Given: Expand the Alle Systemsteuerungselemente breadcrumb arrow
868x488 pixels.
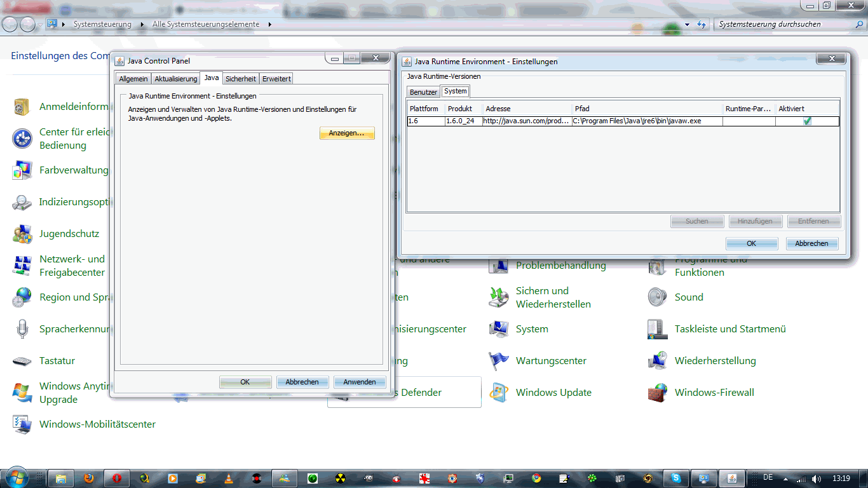Looking at the screenshot, I should pos(269,24).
